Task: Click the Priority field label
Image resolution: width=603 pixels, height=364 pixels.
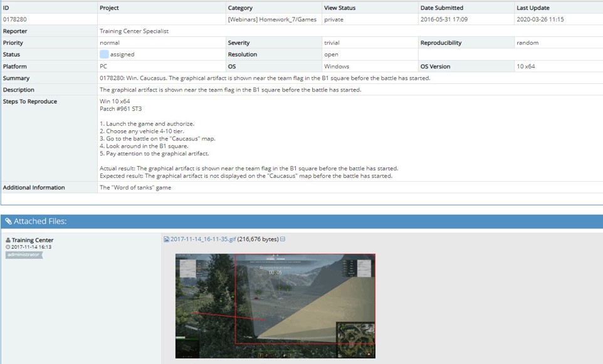Action: click(x=13, y=43)
